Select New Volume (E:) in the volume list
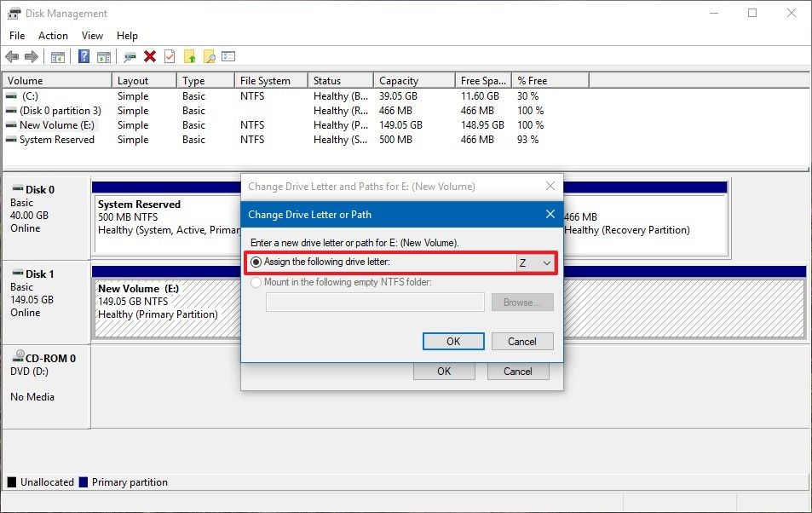This screenshot has height=513, width=812. click(x=56, y=124)
